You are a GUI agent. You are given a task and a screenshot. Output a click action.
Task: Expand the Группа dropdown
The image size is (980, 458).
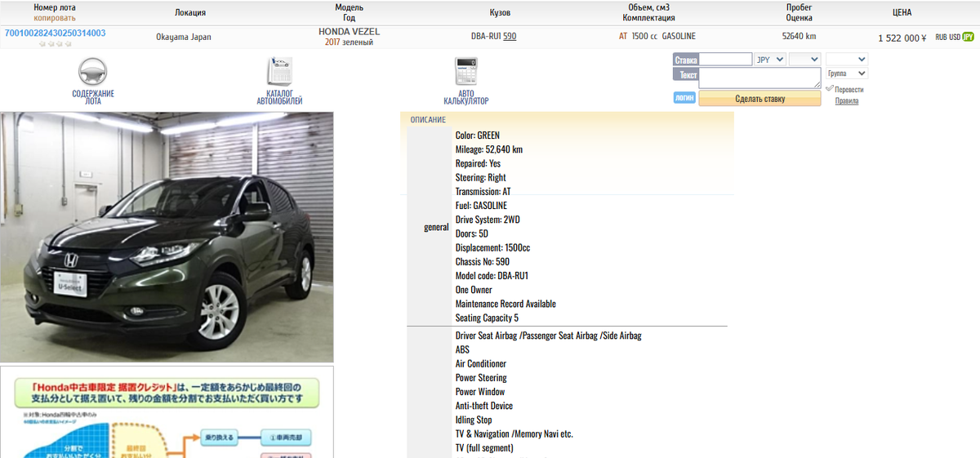pos(847,73)
